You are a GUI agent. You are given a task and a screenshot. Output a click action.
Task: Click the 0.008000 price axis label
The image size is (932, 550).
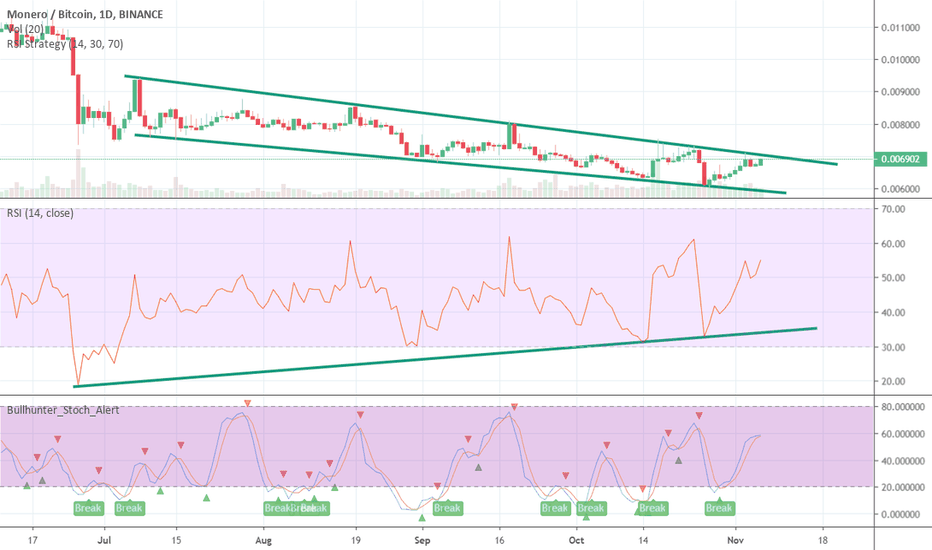[x=900, y=125]
